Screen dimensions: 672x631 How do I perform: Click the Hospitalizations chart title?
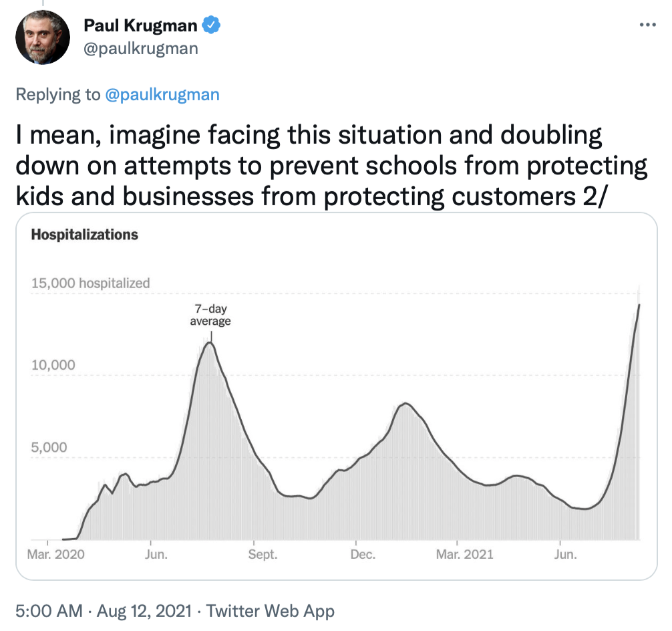click(85, 235)
